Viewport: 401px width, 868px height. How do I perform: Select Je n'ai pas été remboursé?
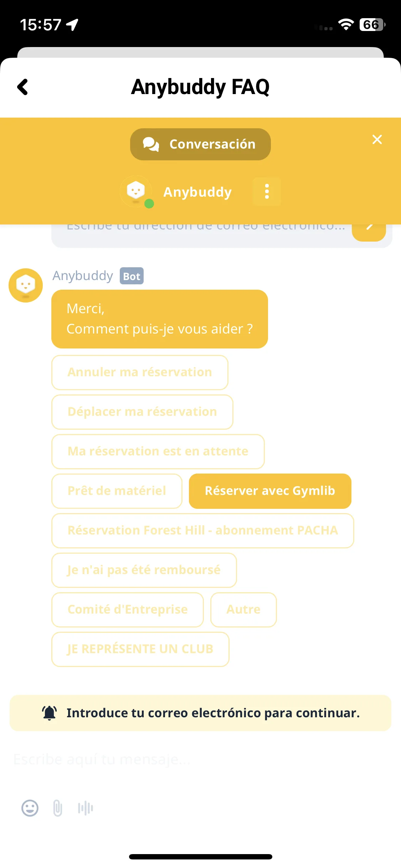[144, 570]
